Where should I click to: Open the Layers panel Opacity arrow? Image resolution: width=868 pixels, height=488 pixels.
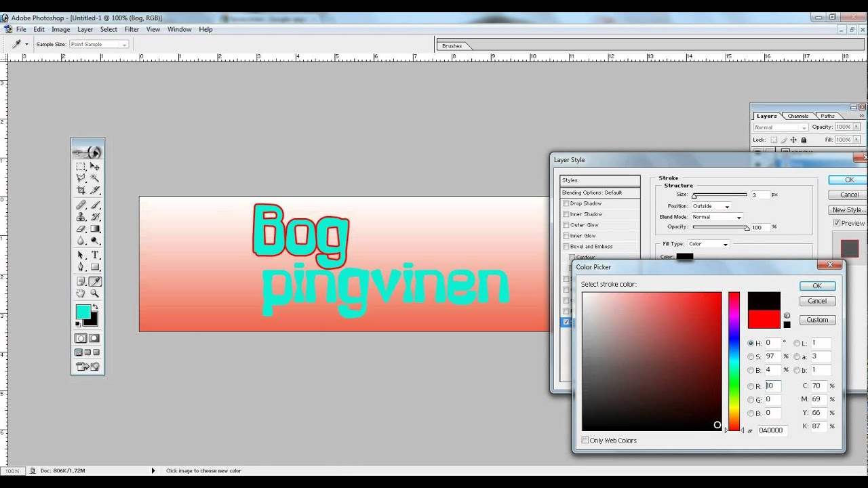(857, 127)
